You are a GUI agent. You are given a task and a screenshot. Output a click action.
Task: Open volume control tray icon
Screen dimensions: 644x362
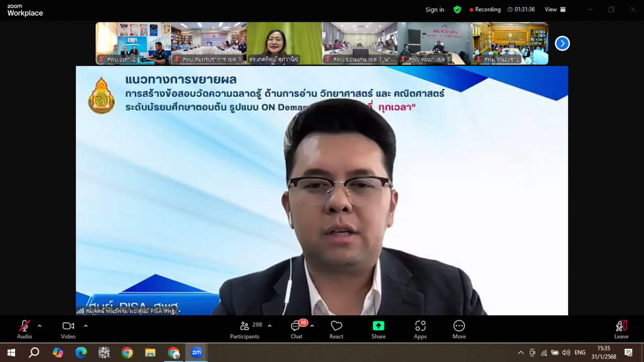(x=566, y=352)
